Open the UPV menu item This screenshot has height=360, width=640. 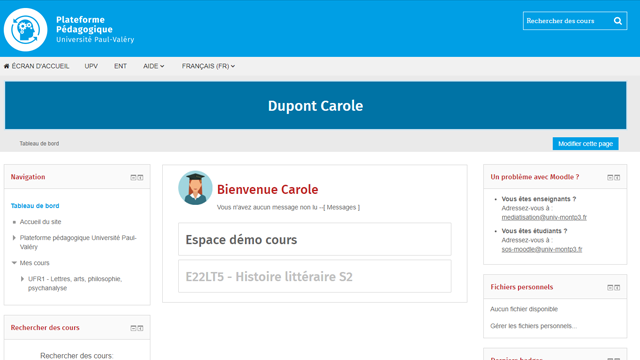click(91, 66)
